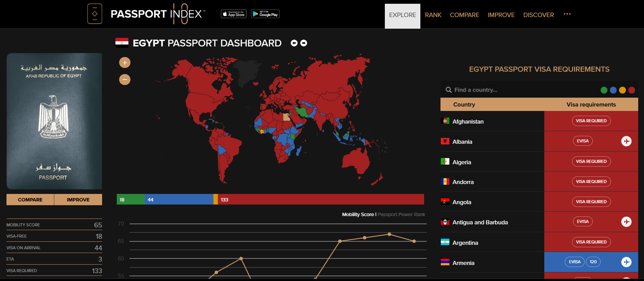Toggle the green visa-free filter dot
Viewport: 644px width, 281px height.
tap(604, 90)
